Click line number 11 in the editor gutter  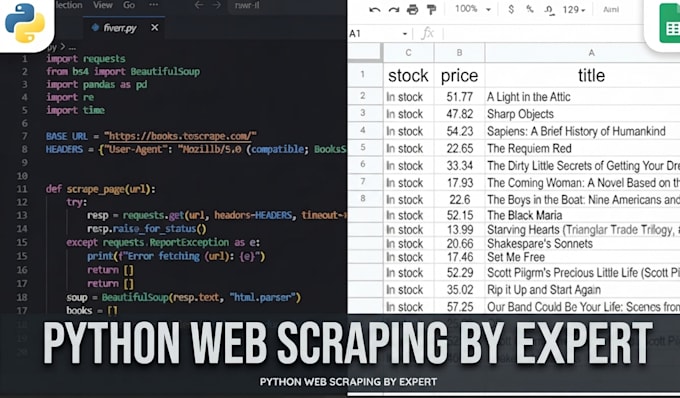[x=22, y=189]
